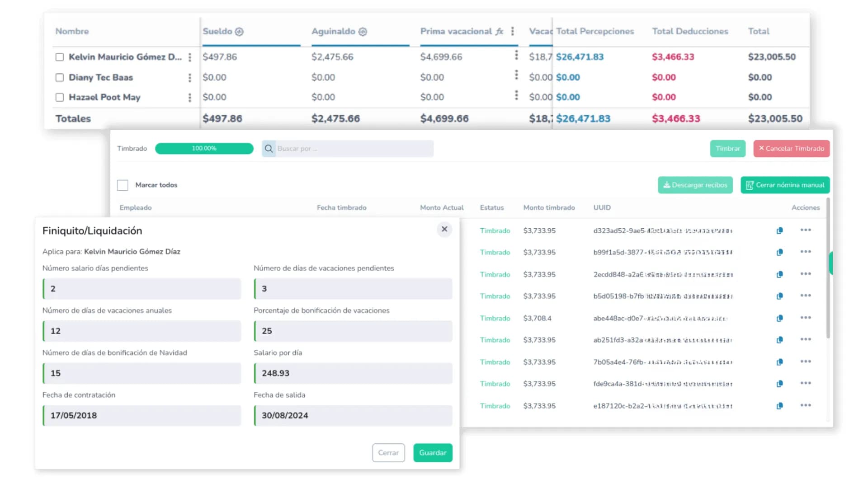Copy UUID starting with d323ad52
868x488 pixels.
pos(779,231)
